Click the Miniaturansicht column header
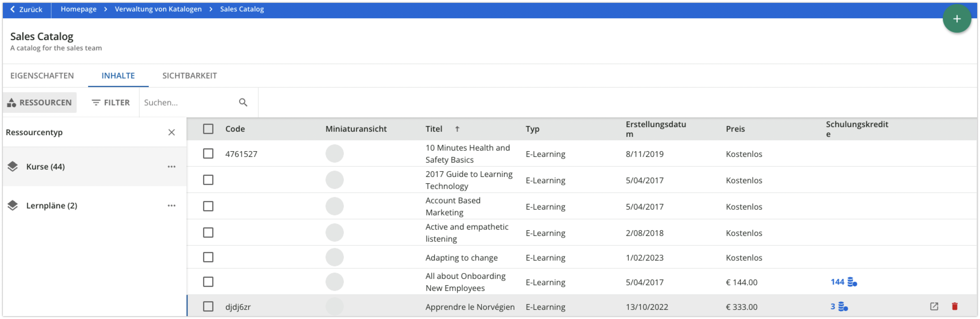Viewport: 980px width, 319px height. pyautogui.click(x=356, y=129)
